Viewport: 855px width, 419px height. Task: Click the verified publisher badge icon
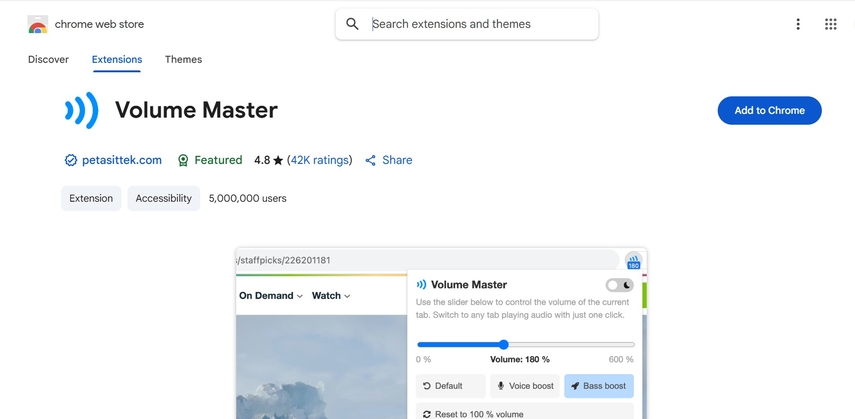click(x=70, y=160)
